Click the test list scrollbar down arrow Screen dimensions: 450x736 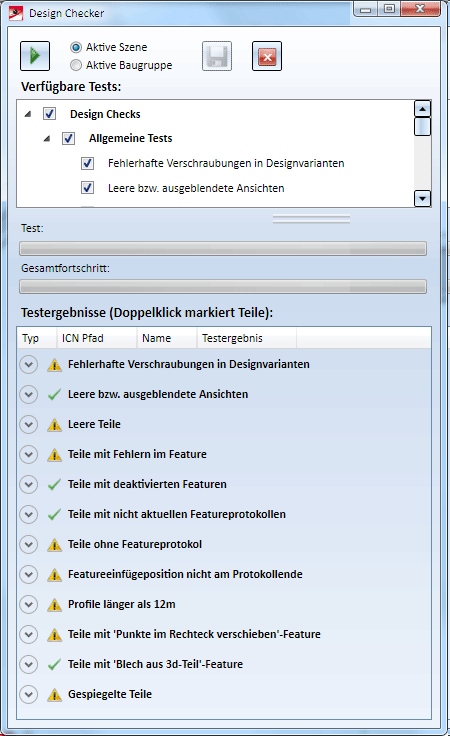coord(422,199)
